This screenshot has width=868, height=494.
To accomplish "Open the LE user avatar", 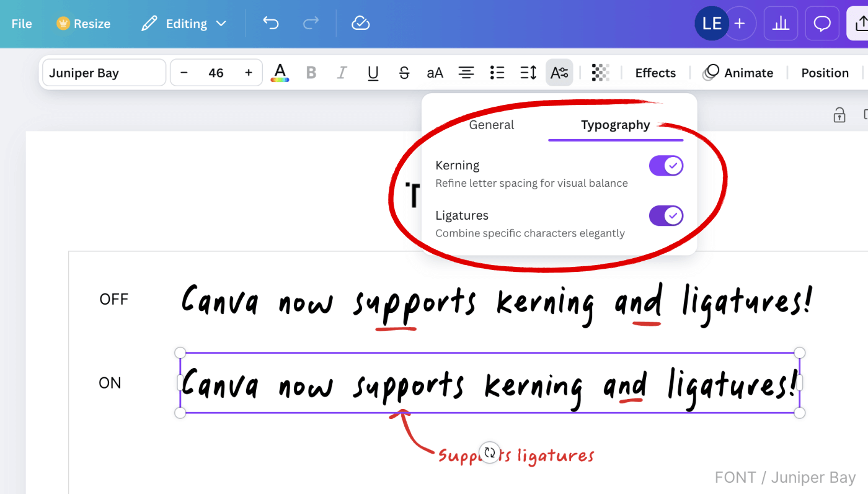I will tap(711, 24).
